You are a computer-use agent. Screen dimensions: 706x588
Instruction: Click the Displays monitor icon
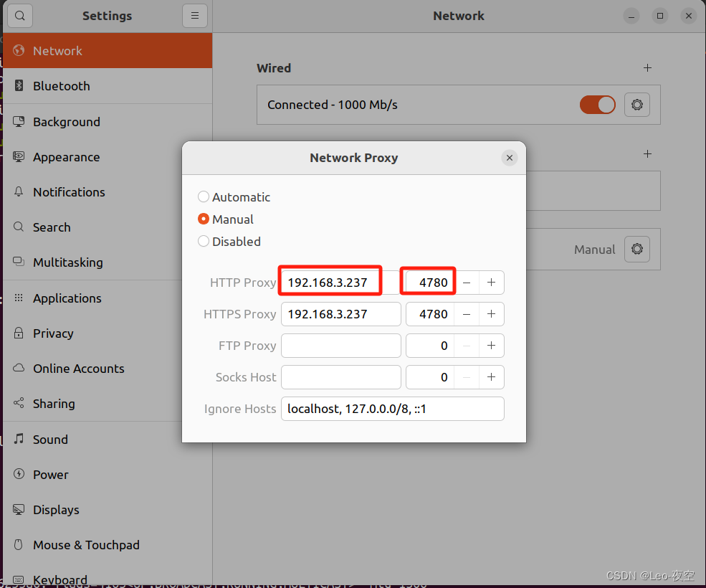pyautogui.click(x=19, y=509)
